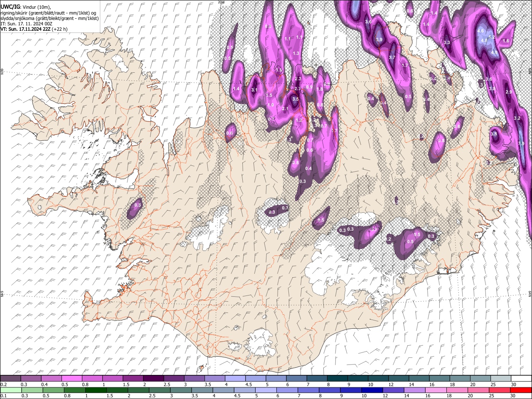532x399 pixels.
Task: Click the pale green 0.1 swatch in bottom legend
Action: pos(10,390)
